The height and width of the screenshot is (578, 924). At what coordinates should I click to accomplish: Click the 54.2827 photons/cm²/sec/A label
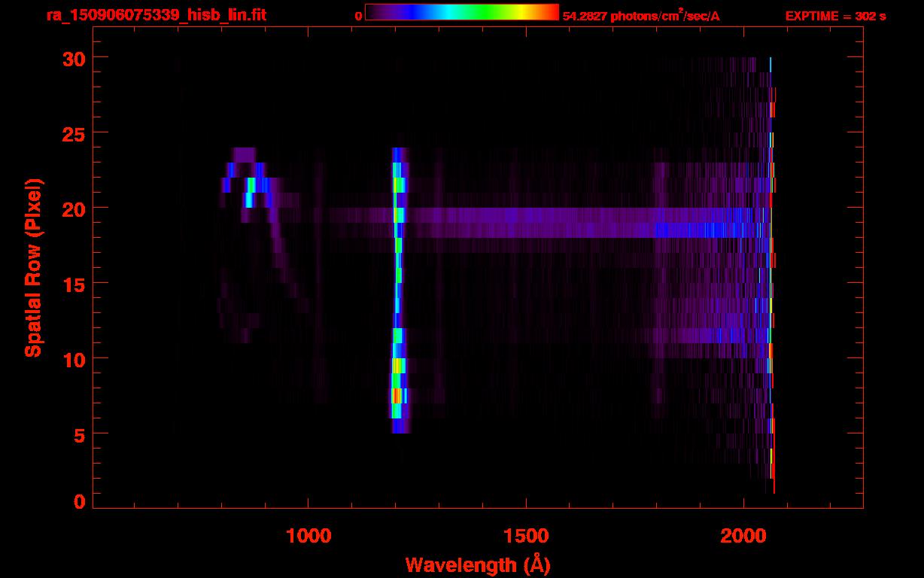point(641,16)
